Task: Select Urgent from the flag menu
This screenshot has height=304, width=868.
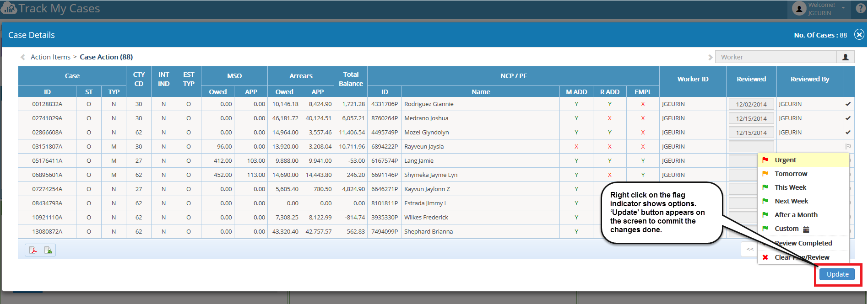Action: click(x=803, y=160)
